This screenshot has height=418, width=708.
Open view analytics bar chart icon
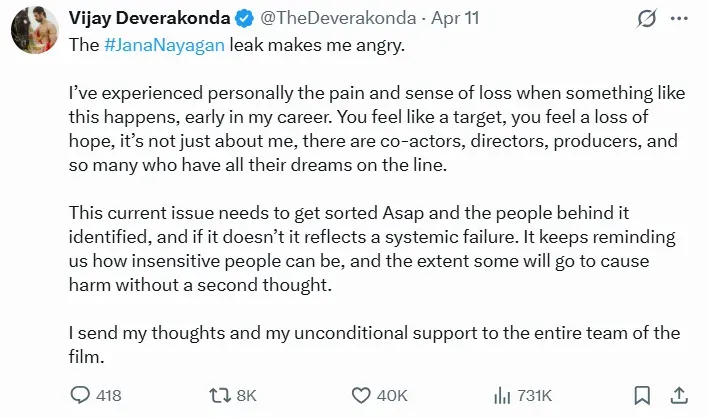coord(500,395)
